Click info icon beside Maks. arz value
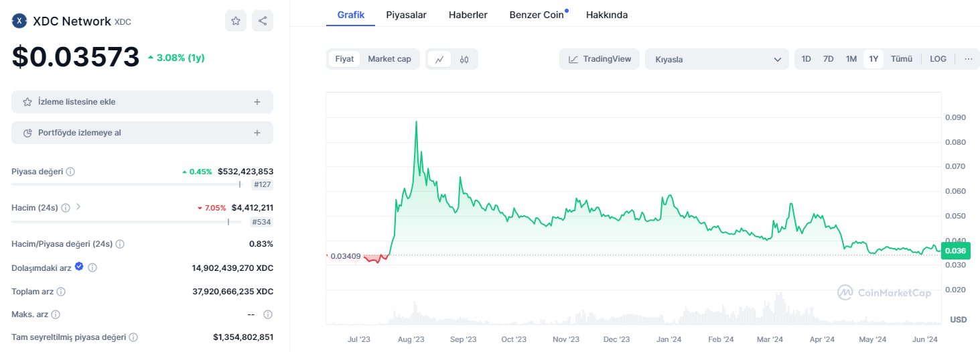The width and height of the screenshot is (980, 352). [x=268, y=314]
